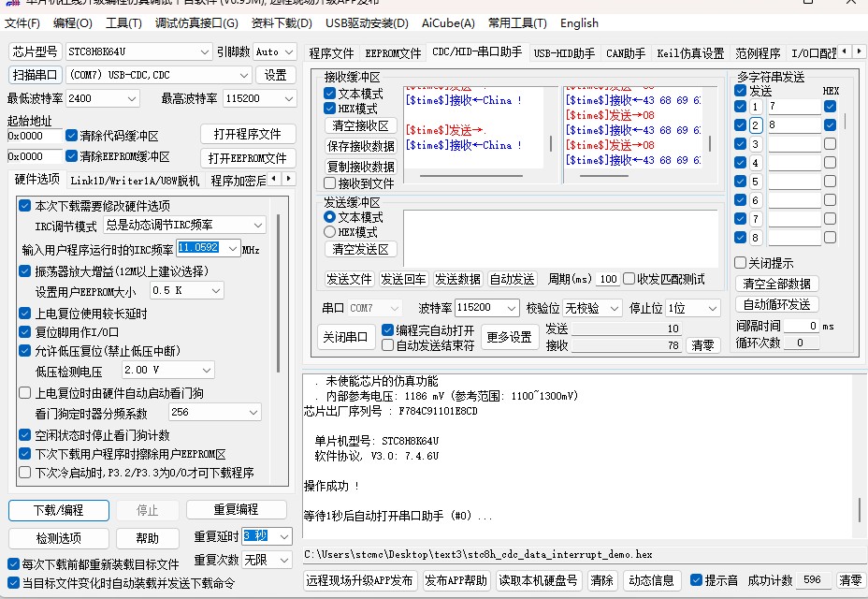The image size is (868, 599).
Task: Click the 扫描串口 button
Action: (35, 75)
